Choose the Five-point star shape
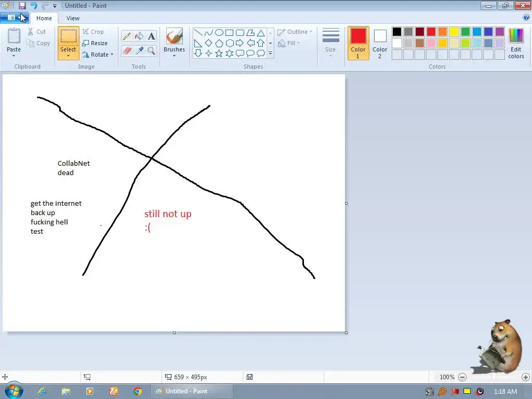Viewport: 532px width, 399px height. pyautogui.click(x=219, y=54)
